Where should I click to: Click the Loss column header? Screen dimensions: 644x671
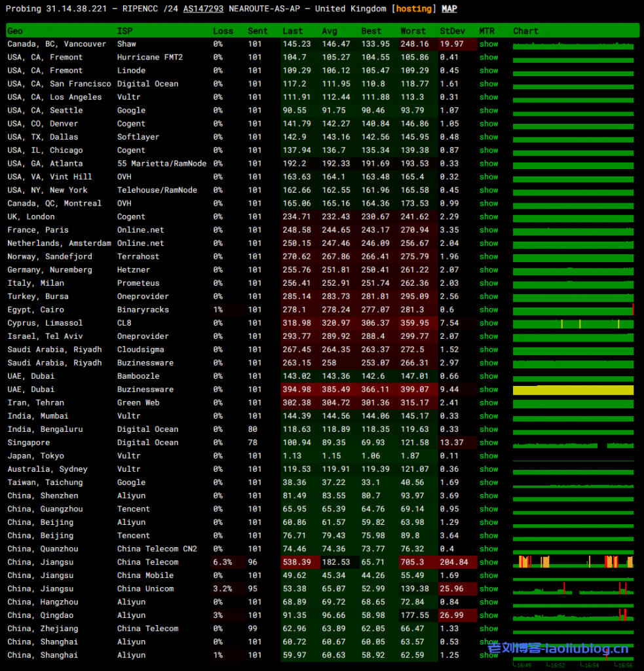coord(223,31)
